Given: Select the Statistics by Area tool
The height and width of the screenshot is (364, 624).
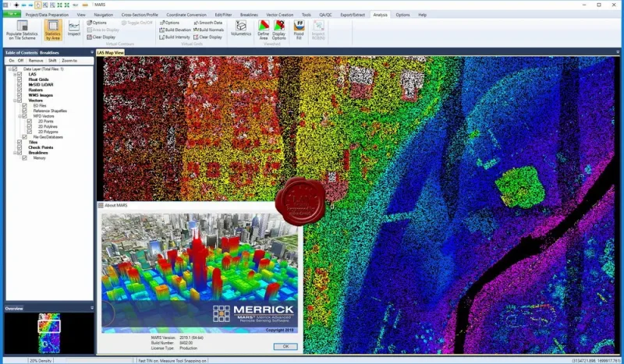Looking at the screenshot, I should click(x=53, y=30).
